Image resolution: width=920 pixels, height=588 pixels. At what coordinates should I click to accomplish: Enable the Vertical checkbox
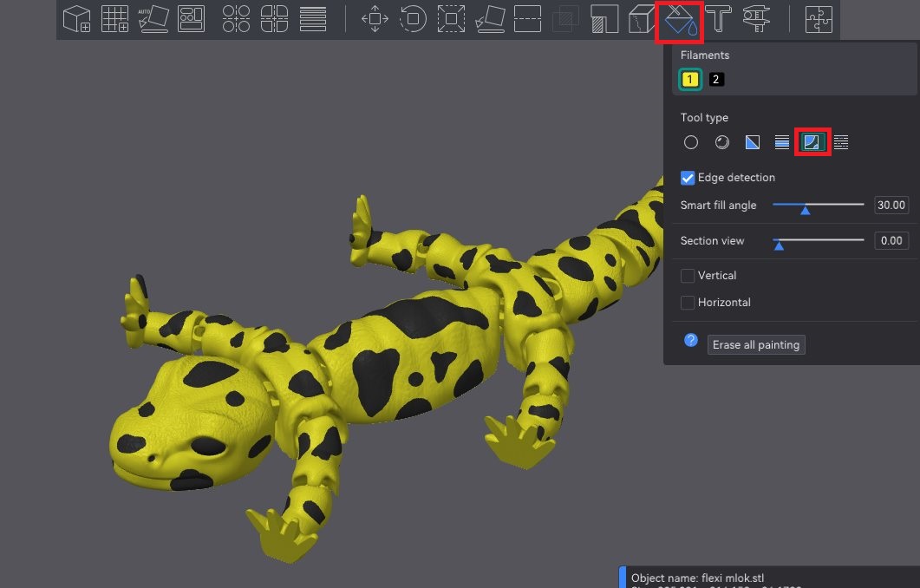[688, 276]
